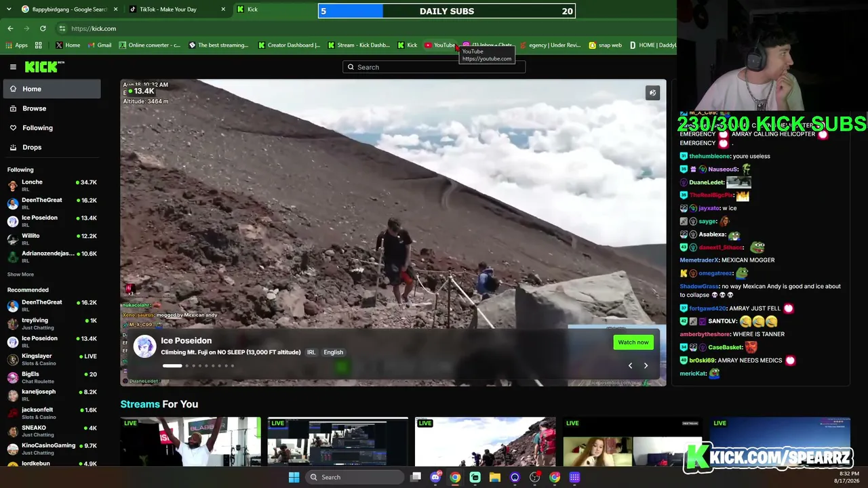Select the Kick browser tab

(x=275, y=9)
